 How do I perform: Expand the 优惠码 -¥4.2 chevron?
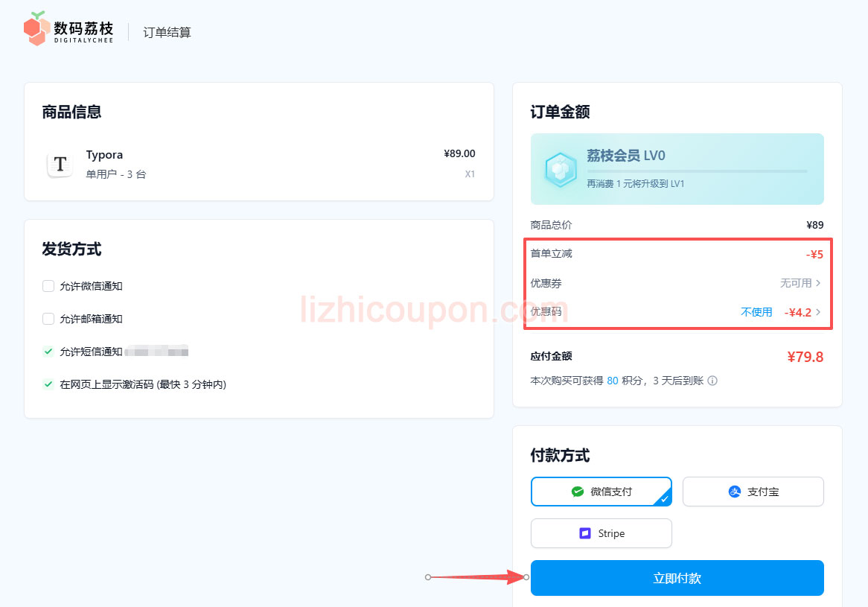(818, 312)
